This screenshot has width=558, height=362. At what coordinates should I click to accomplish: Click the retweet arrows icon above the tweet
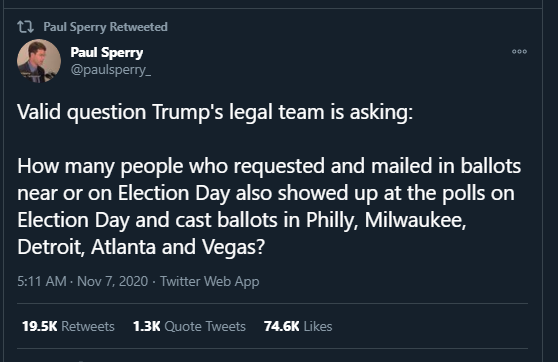pyautogui.click(x=25, y=27)
